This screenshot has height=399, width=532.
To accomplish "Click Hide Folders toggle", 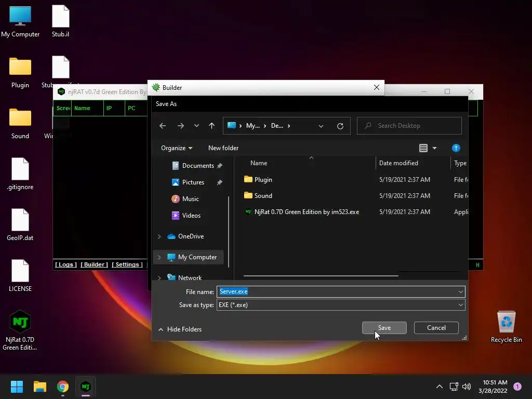I will [180, 329].
